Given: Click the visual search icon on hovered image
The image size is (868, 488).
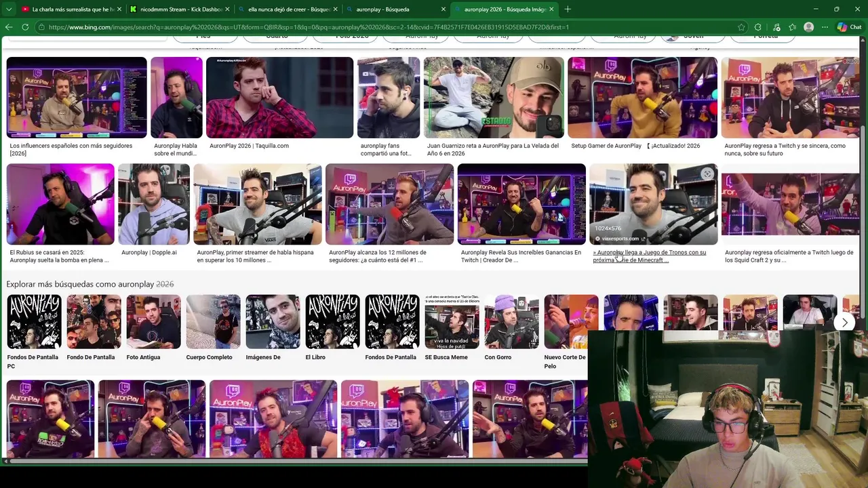Looking at the screenshot, I should coord(707,174).
